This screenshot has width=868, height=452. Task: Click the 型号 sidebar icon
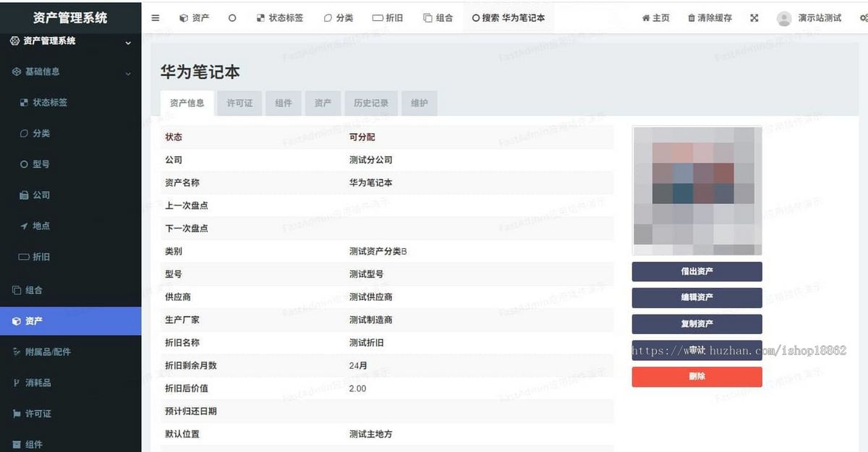[24, 164]
